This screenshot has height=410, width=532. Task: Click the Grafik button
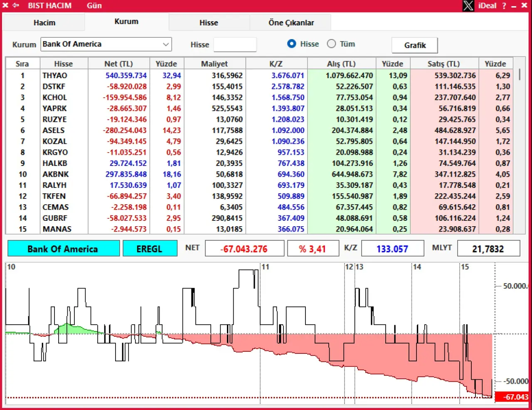click(415, 45)
